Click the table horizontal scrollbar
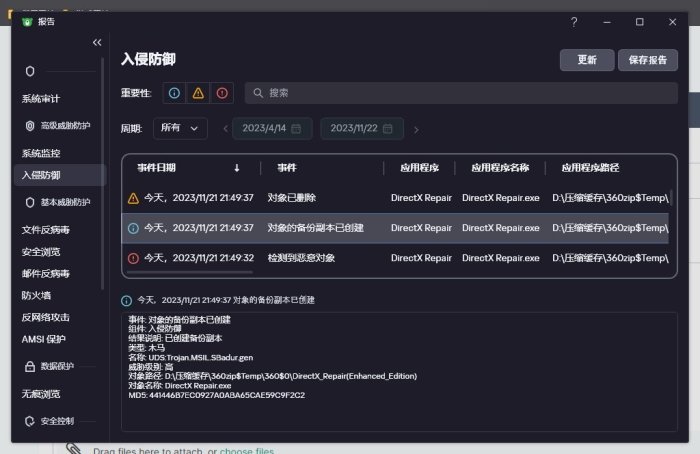The height and width of the screenshot is (454, 700). point(190,271)
